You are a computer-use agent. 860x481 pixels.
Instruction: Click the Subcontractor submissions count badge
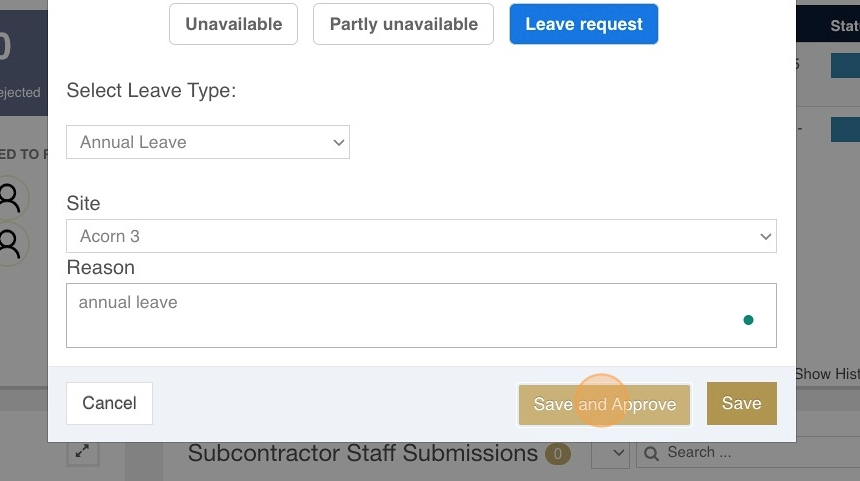558,454
